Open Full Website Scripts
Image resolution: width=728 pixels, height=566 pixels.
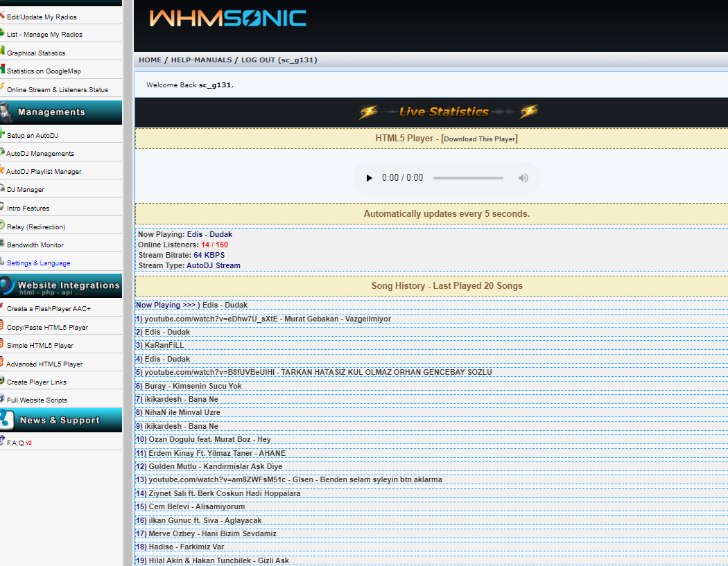(x=37, y=400)
